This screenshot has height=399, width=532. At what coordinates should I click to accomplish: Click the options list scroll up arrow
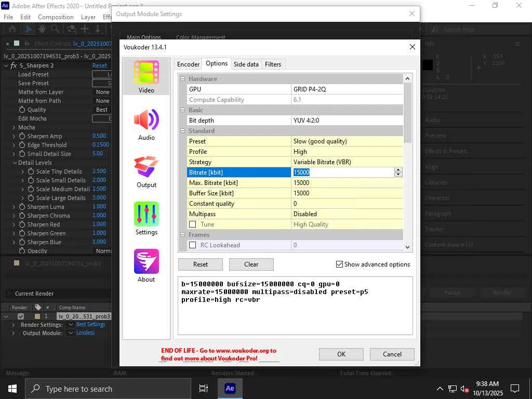coord(407,78)
